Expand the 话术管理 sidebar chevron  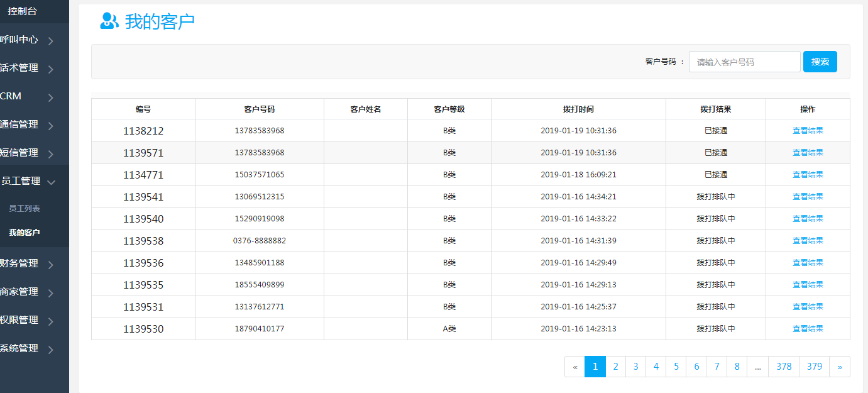[51, 69]
